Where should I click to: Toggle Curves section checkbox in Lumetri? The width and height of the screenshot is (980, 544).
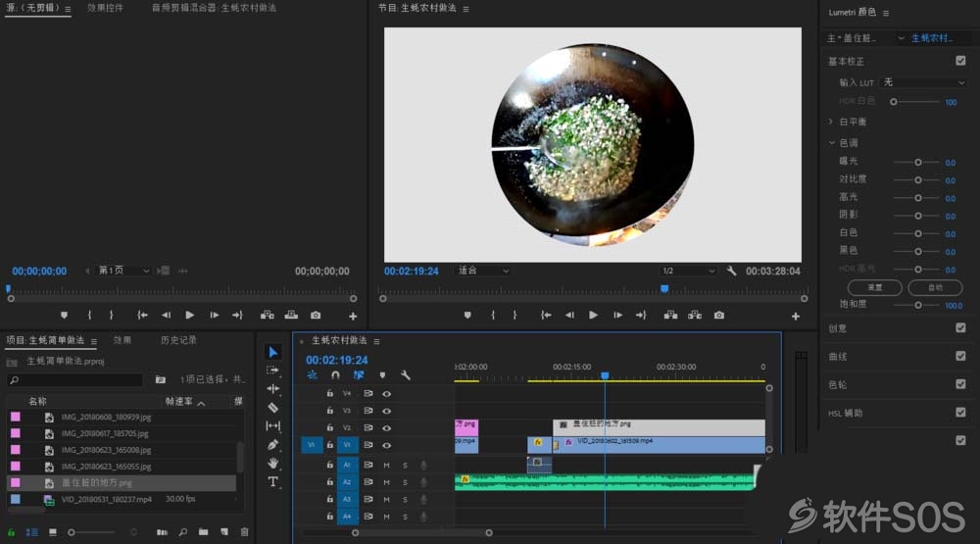point(960,356)
